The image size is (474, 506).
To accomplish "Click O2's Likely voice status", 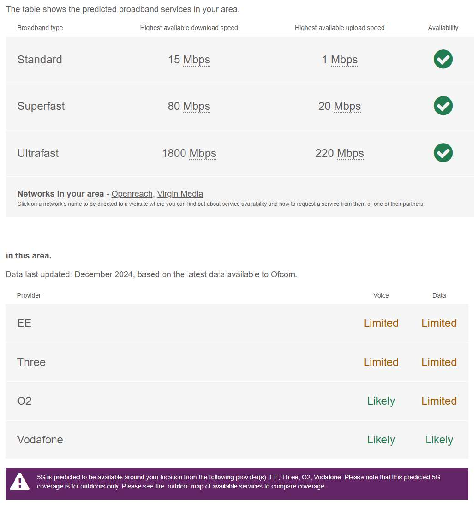I will click(x=381, y=401).
